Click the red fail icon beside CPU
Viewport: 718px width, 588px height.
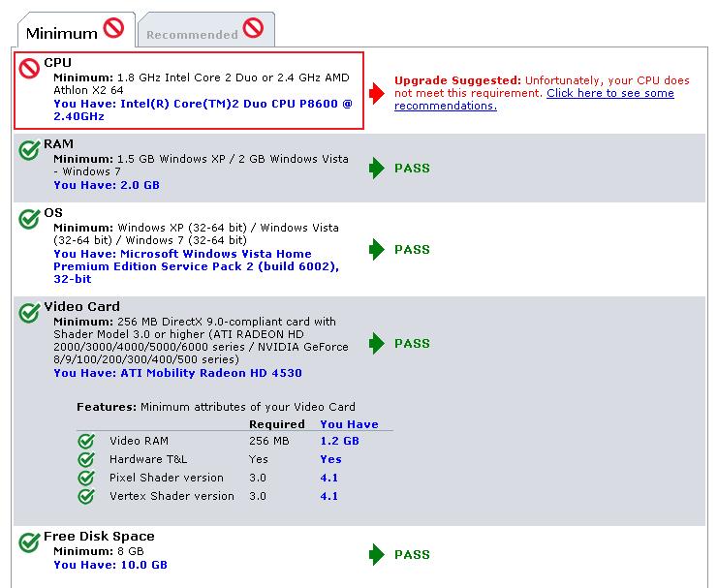click(29, 69)
